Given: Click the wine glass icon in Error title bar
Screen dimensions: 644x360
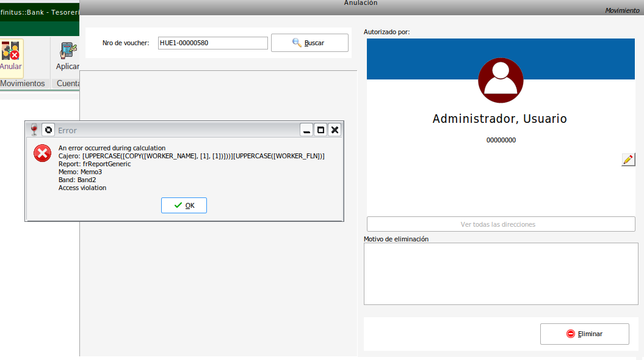Looking at the screenshot, I should coord(34,130).
